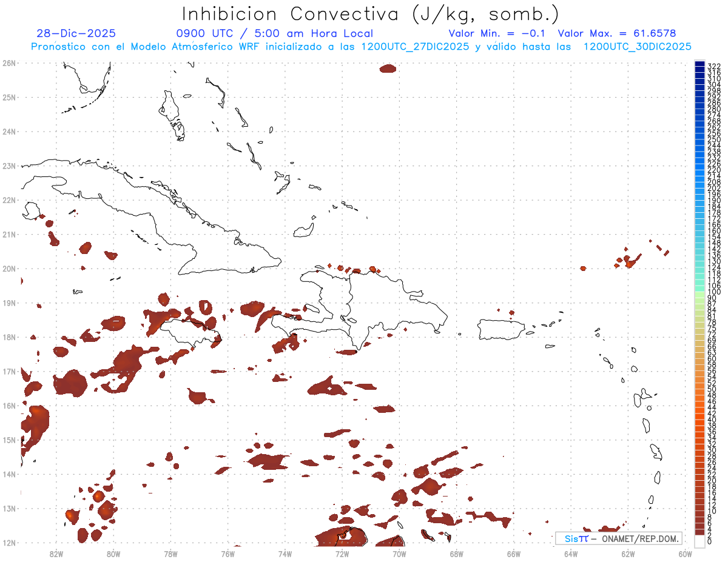This screenshot has height=562, width=728.
Task: Click the '14N' latitude label
Action: [9, 474]
